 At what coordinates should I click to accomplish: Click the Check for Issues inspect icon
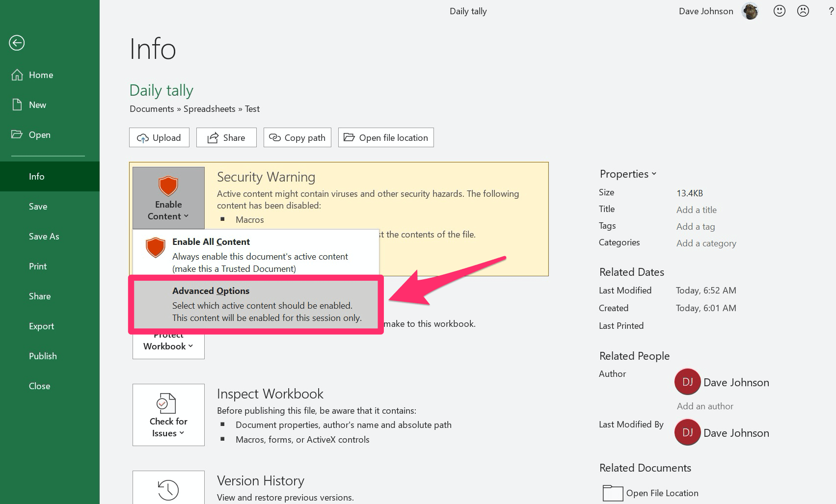tap(168, 403)
